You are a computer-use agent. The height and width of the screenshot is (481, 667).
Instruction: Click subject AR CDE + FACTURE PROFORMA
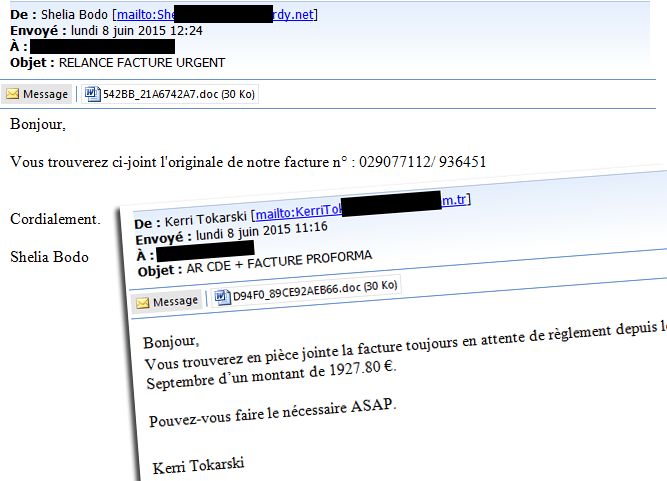[x=279, y=262]
